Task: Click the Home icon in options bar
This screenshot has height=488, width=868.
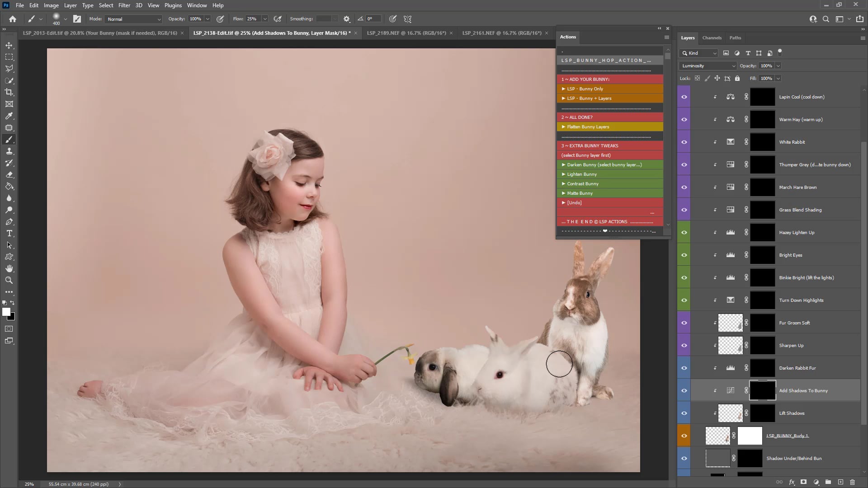Action: [13, 19]
